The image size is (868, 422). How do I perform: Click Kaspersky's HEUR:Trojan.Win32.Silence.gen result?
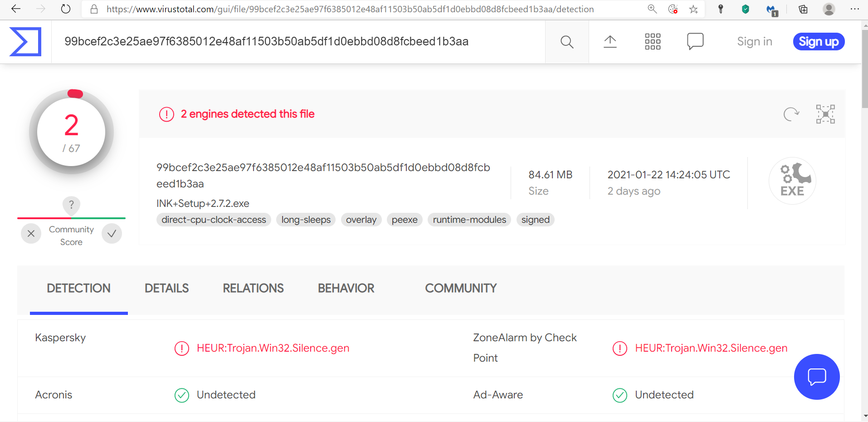pos(273,348)
